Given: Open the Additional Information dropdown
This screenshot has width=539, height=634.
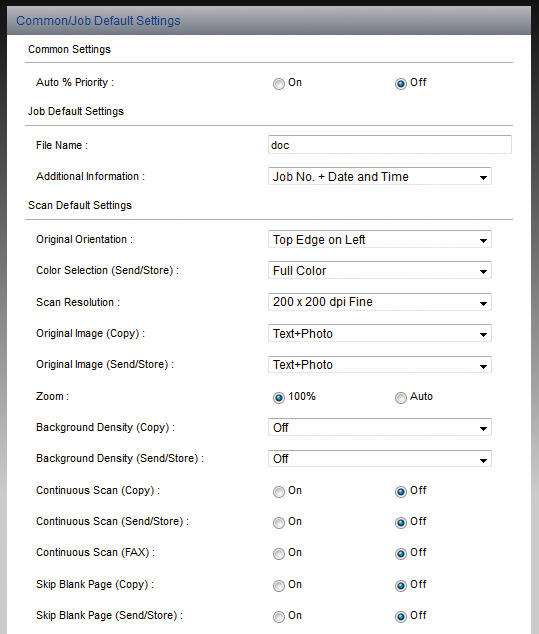Looking at the screenshot, I should tap(379, 177).
